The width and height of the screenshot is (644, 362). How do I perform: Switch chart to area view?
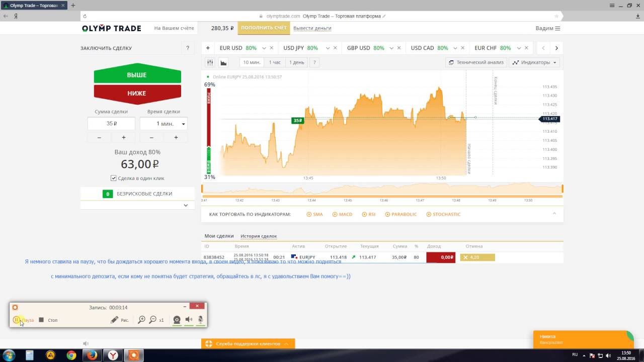(223, 62)
